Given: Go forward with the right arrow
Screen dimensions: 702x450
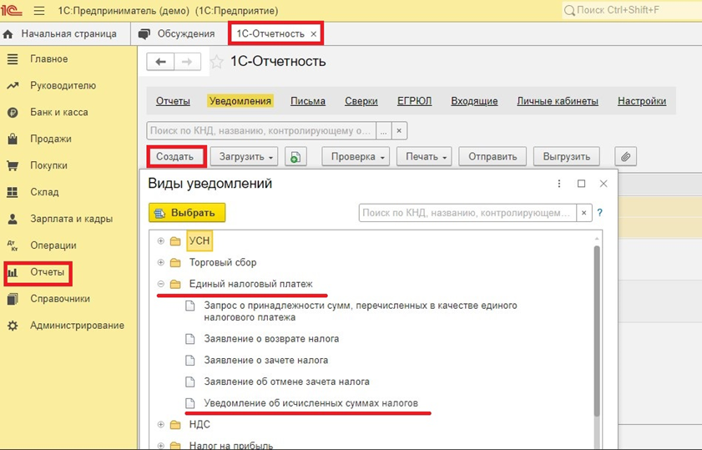Looking at the screenshot, I should pos(187,62).
